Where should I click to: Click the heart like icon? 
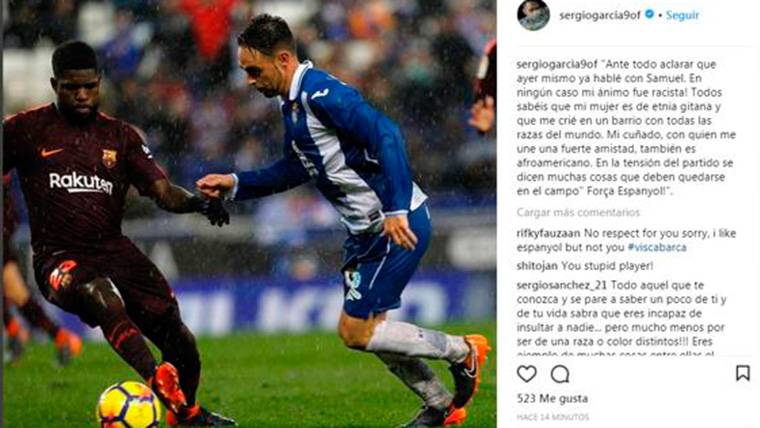click(x=526, y=374)
